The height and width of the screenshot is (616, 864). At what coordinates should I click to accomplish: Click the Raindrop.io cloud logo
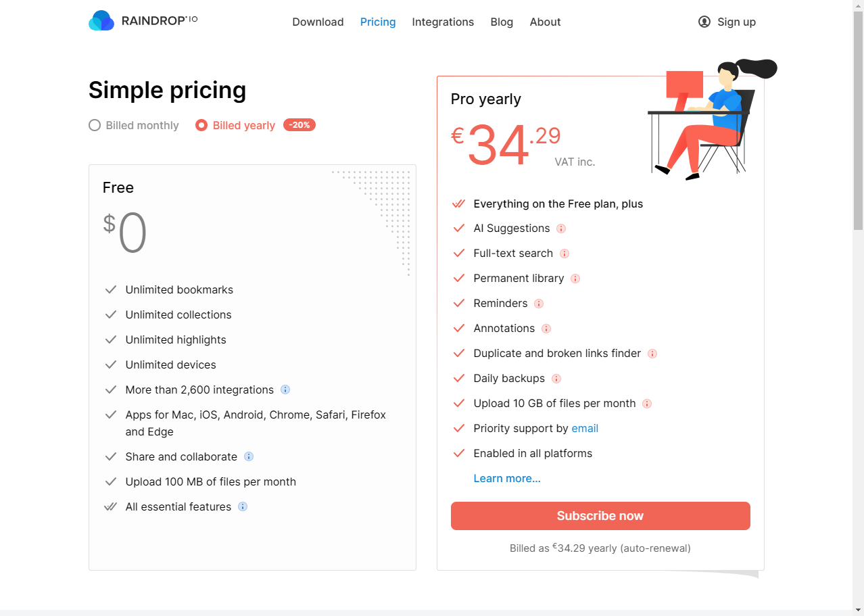coord(101,21)
